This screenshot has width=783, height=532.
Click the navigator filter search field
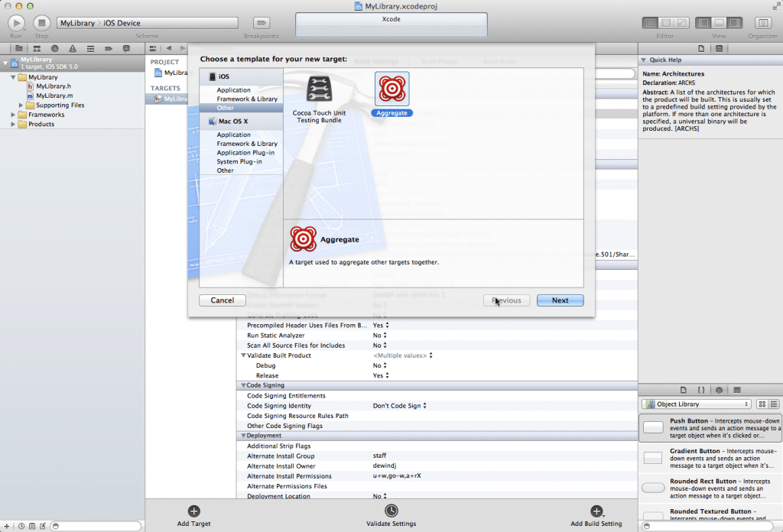pyautogui.click(x=96, y=526)
